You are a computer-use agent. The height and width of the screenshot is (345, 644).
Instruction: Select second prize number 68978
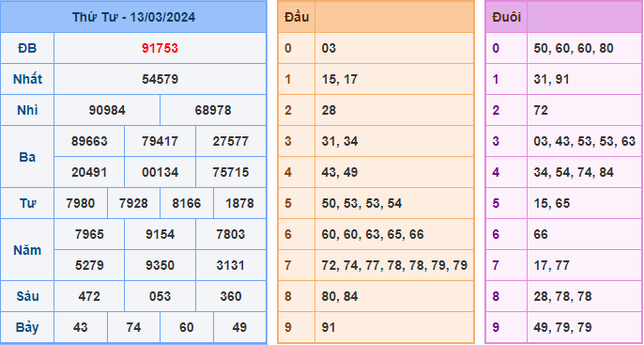tap(213, 110)
